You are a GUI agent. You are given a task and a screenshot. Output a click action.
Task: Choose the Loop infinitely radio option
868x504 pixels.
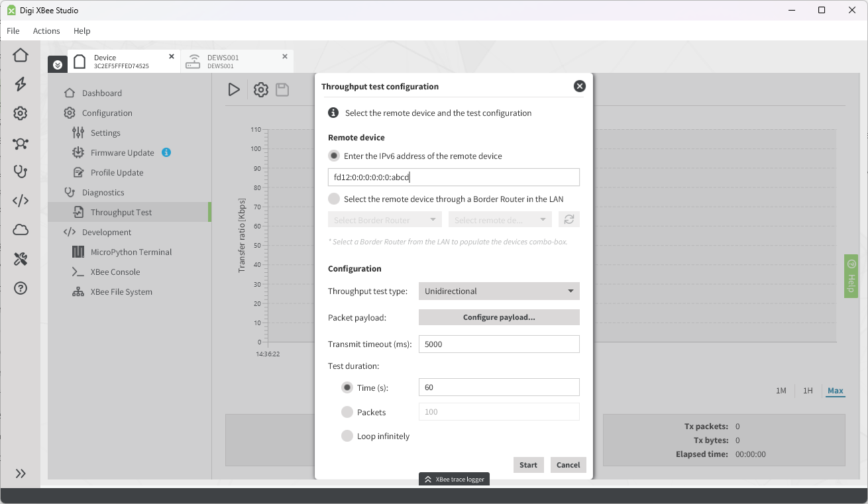click(347, 436)
